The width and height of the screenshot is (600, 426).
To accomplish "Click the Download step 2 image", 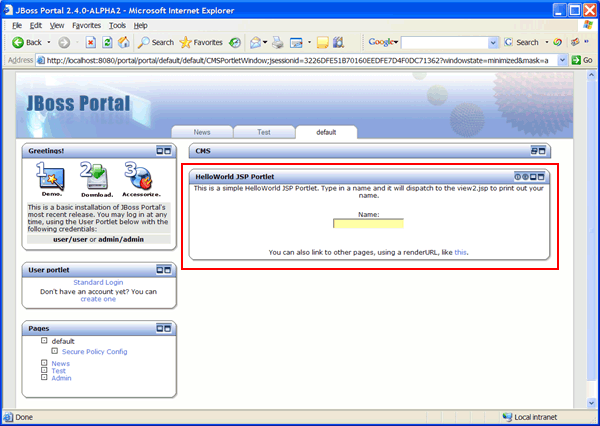I will [97, 179].
